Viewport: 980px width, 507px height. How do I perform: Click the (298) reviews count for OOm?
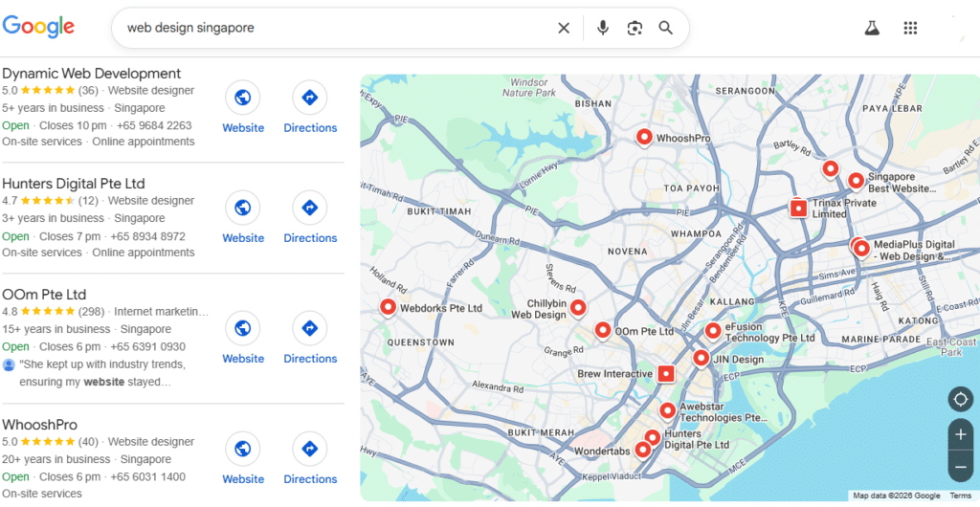click(x=91, y=311)
